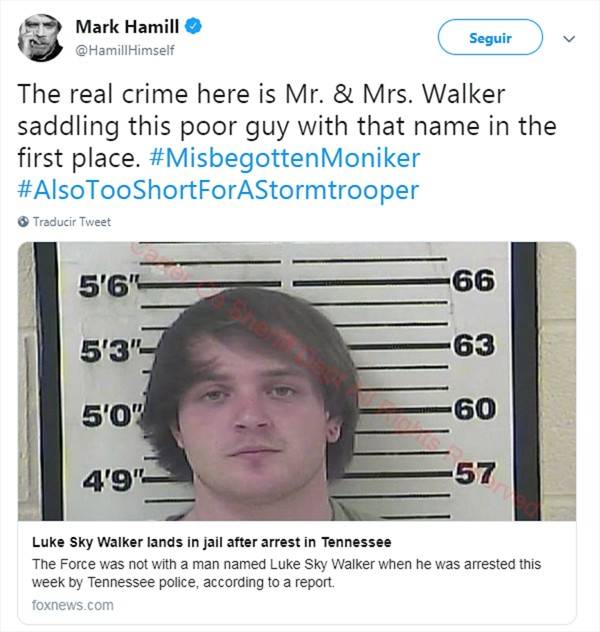Click the 57 height number in the photo
This screenshot has height=632, width=600.
pyautogui.click(x=475, y=473)
